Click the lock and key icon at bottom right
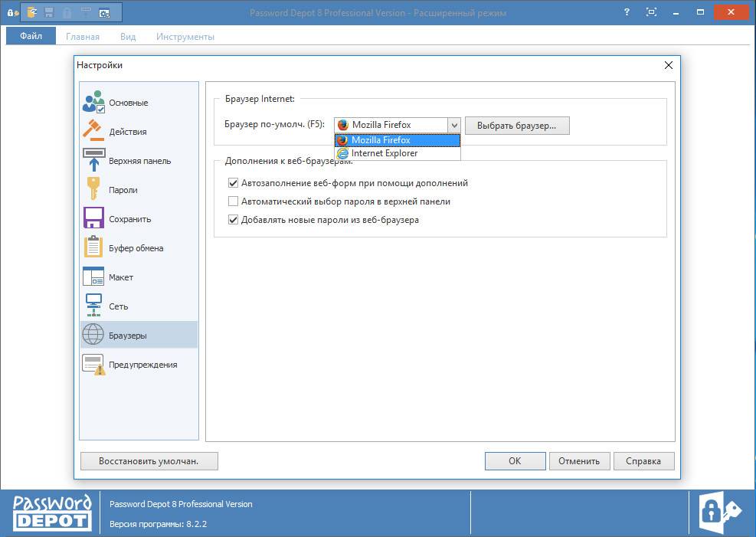The height and width of the screenshot is (537, 756). [720, 512]
